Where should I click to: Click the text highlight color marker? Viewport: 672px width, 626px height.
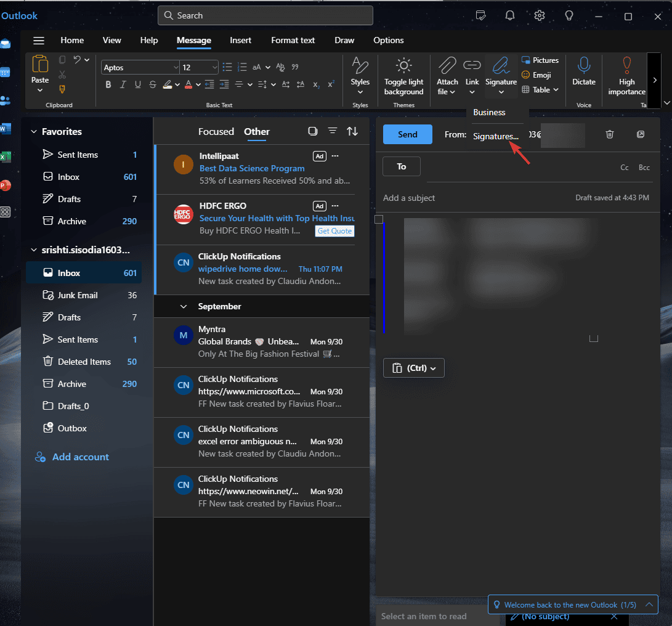pos(168,84)
